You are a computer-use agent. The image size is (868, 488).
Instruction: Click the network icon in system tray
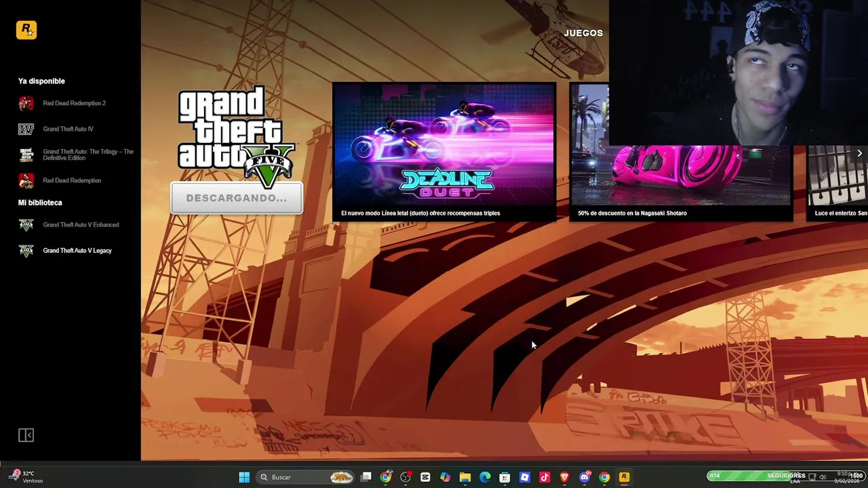pos(812,477)
